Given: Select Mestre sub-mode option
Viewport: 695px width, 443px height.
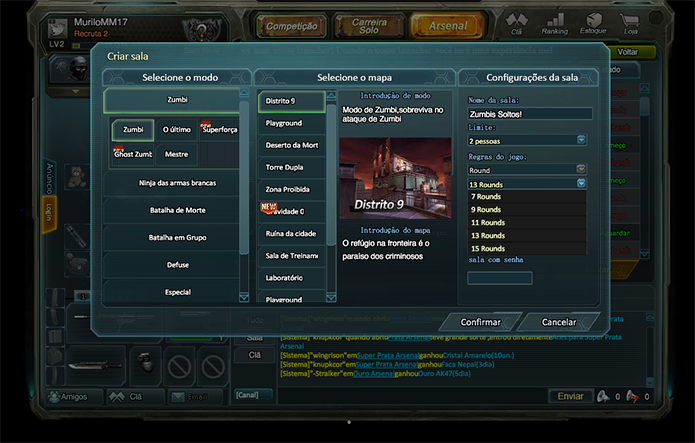Looking at the screenshot, I should click(x=176, y=154).
